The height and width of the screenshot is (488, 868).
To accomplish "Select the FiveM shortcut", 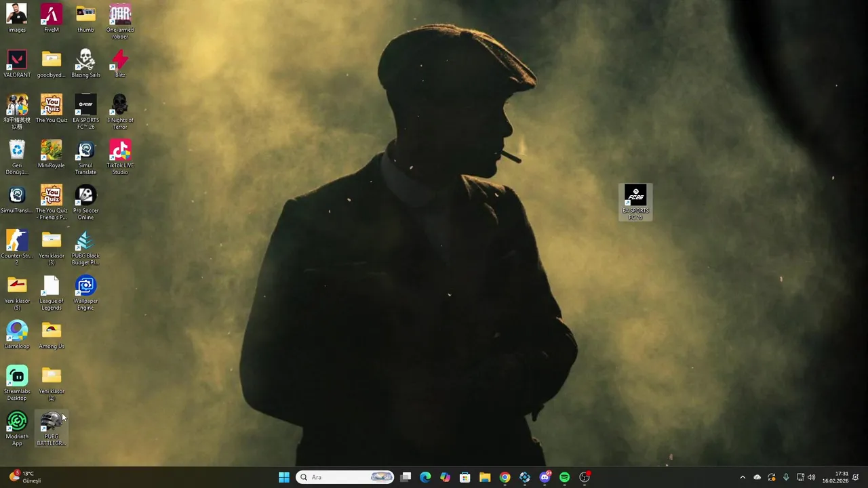I will (52, 18).
